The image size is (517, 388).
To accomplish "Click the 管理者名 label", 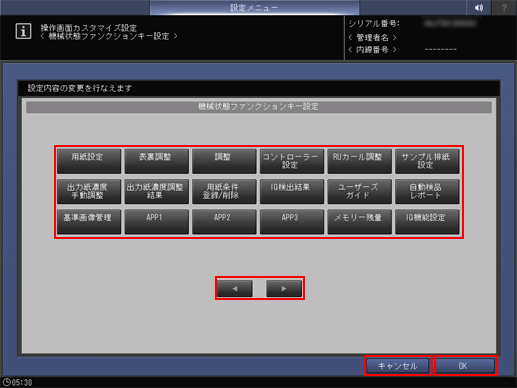I will 372,37.
